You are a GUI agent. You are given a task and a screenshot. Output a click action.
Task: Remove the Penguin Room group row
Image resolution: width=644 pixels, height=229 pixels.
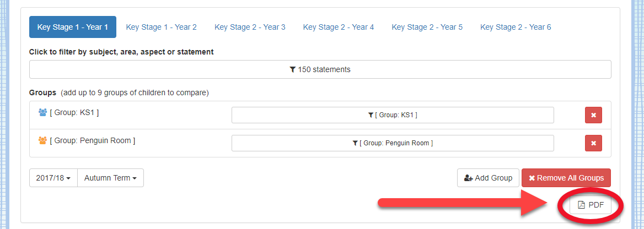(x=593, y=143)
